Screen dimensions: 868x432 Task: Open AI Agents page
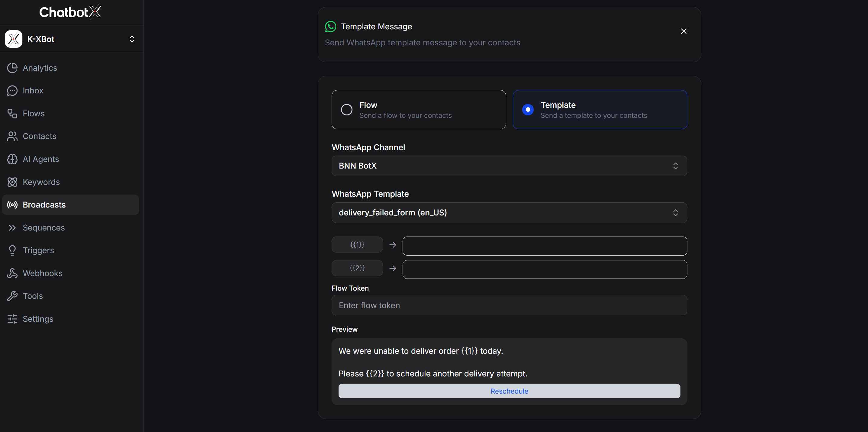[x=70, y=159]
